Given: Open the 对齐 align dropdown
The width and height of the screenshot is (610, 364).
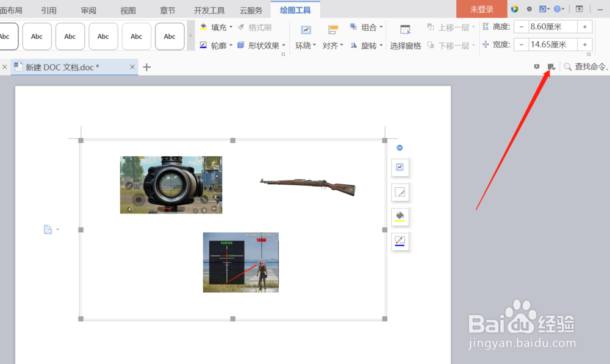Looking at the screenshot, I should coord(332,37).
